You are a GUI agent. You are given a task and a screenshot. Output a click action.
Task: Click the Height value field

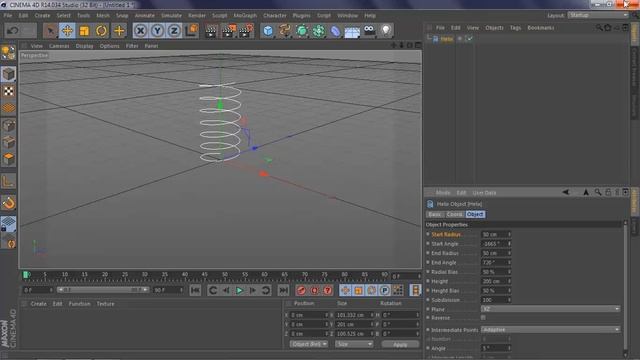tap(496, 281)
